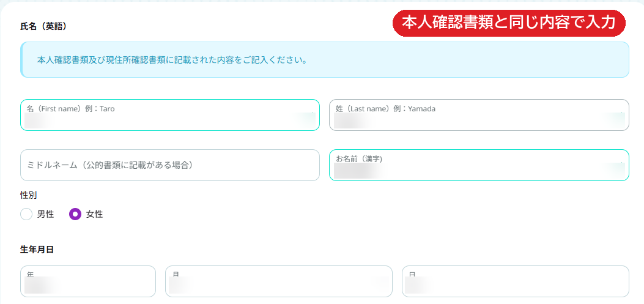Select the 女性 radio button
The height and width of the screenshot is (304, 644).
point(75,214)
